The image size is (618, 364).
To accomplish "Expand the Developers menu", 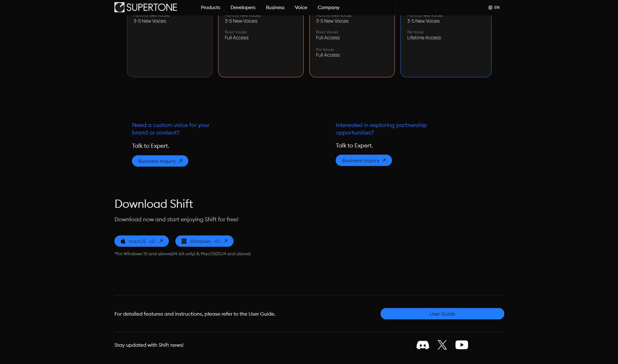I will 243,8.
